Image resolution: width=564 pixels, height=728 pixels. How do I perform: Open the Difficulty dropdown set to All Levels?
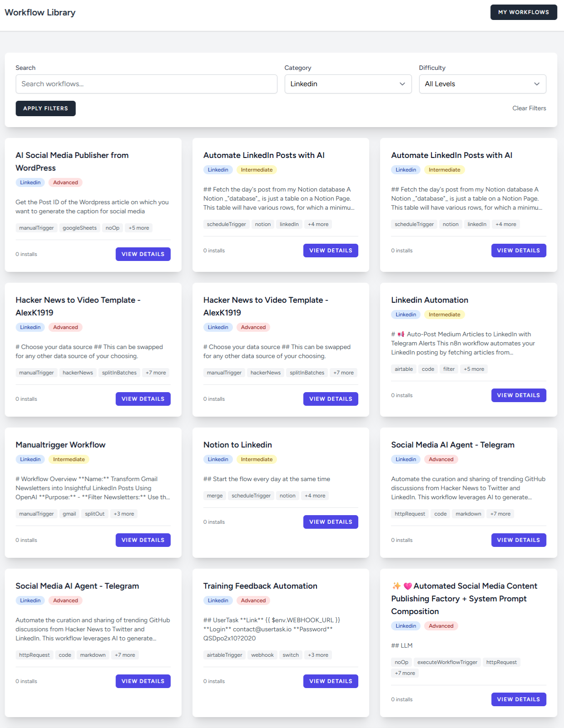482,84
